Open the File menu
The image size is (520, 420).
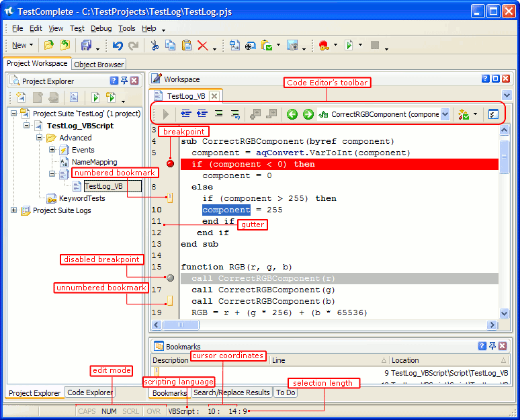17,28
